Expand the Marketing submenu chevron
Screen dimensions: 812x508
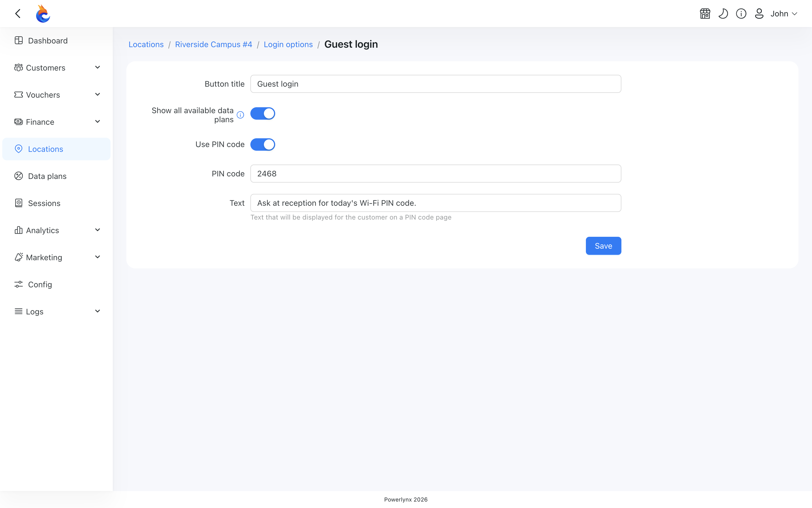pyautogui.click(x=98, y=257)
